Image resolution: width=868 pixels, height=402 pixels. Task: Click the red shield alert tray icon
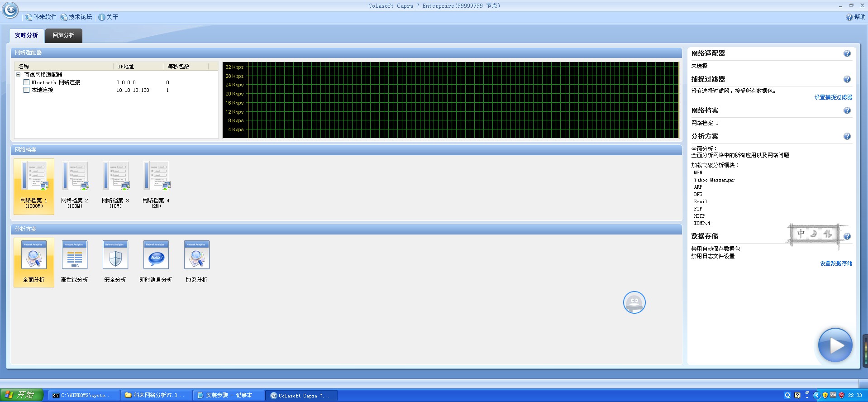[x=841, y=395]
